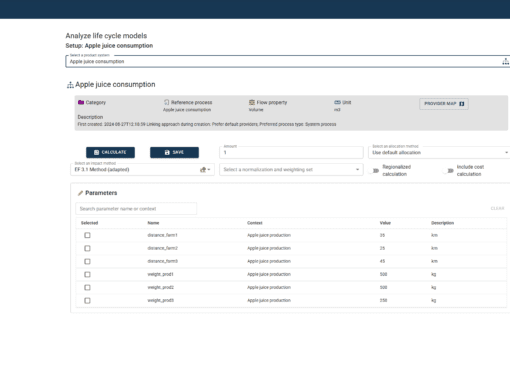Viewport: 510px width, 382px height.
Task: Click the reference process value Apple juice consumption
Action: (187, 110)
